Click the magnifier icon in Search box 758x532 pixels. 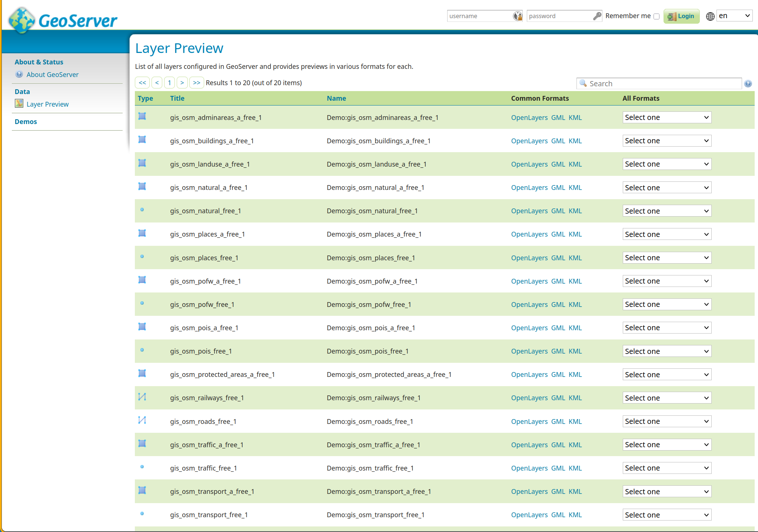point(583,83)
